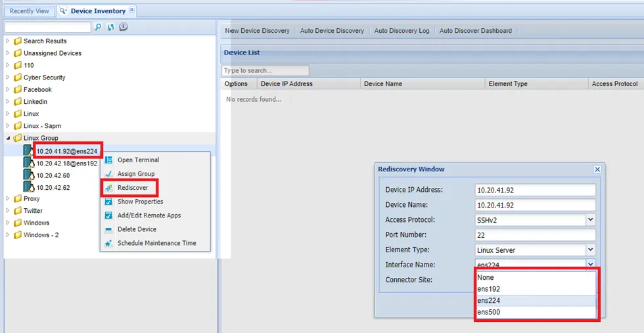Click the Facebook folder icon
This screenshot has height=333, width=644.
pos(17,89)
